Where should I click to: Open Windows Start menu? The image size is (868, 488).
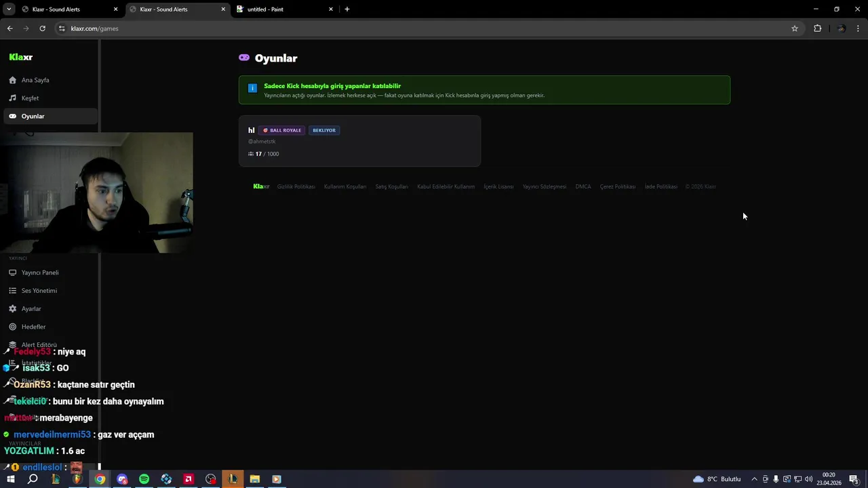tap(10, 479)
